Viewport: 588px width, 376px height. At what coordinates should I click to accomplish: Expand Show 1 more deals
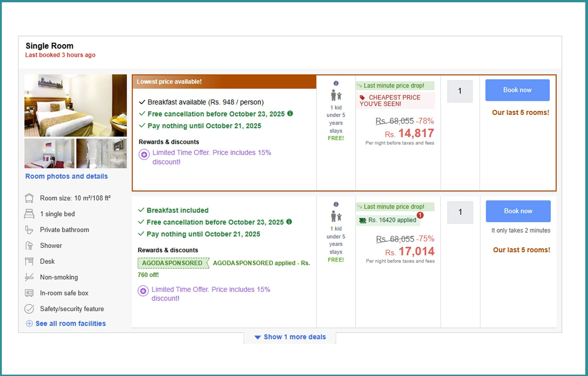(290, 337)
